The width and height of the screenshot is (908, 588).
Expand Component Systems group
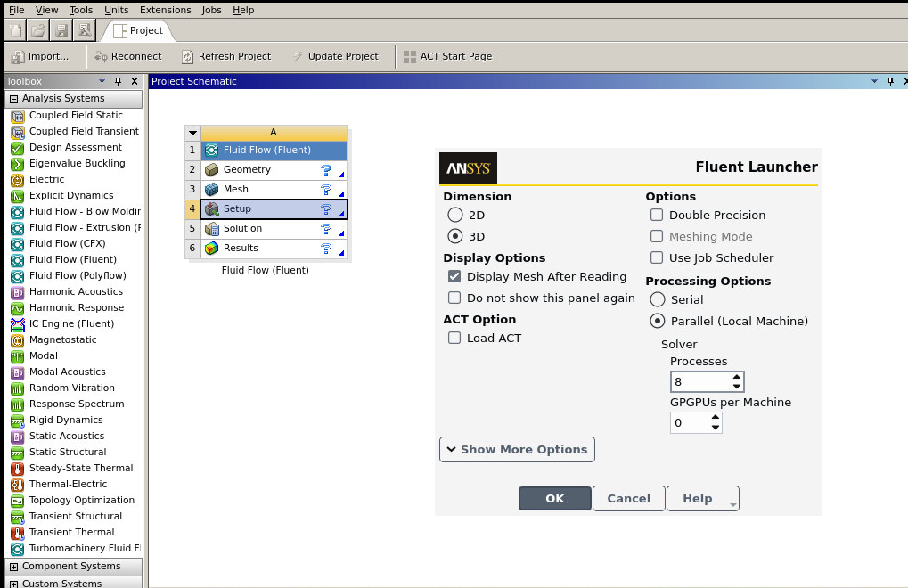click(14, 567)
